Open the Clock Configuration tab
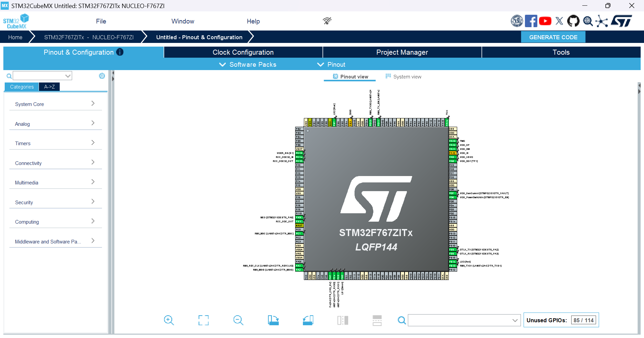Image resolution: width=644 pixels, height=338 pixels. pos(243,52)
